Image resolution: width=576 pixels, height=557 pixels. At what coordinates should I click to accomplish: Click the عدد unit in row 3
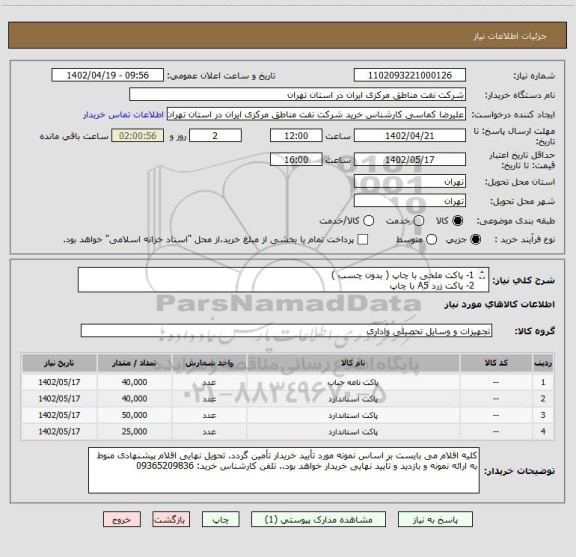(x=209, y=415)
